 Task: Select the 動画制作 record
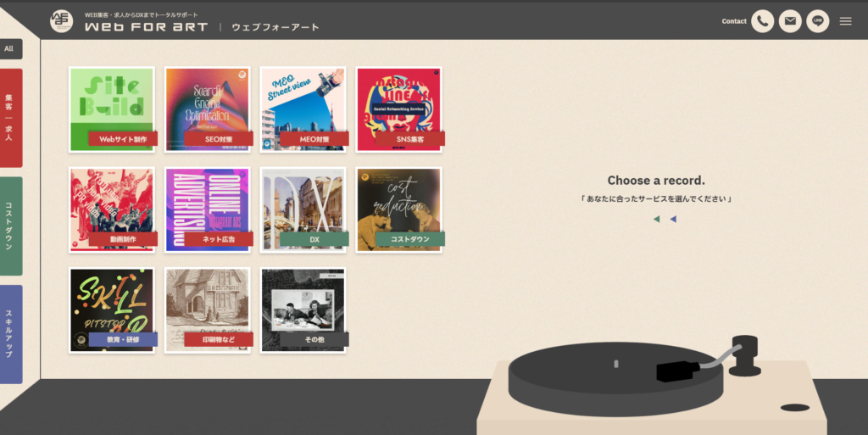(x=111, y=209)
